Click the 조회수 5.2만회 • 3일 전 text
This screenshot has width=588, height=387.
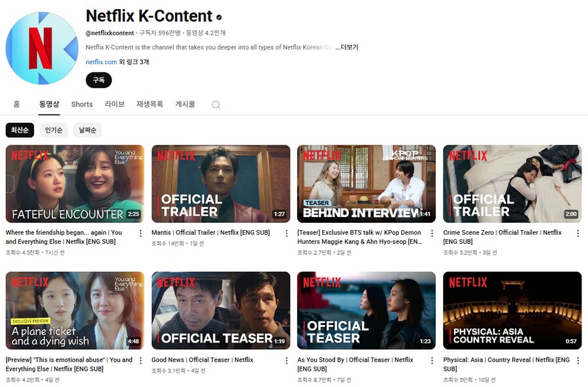[470, 253]
